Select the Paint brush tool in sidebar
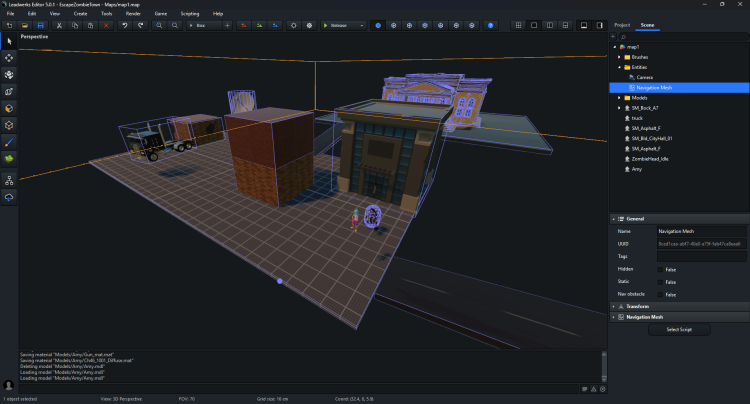 (10, 141)
